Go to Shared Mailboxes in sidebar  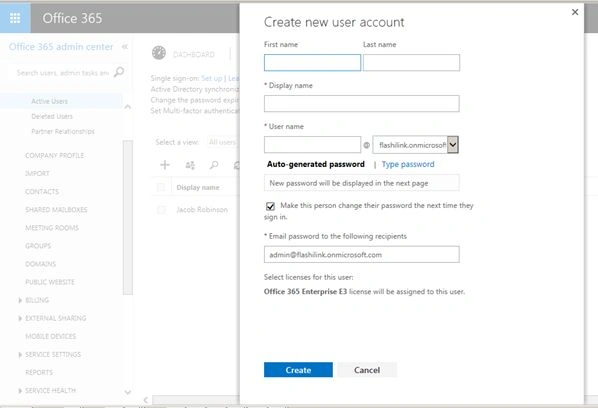[56, 210]
